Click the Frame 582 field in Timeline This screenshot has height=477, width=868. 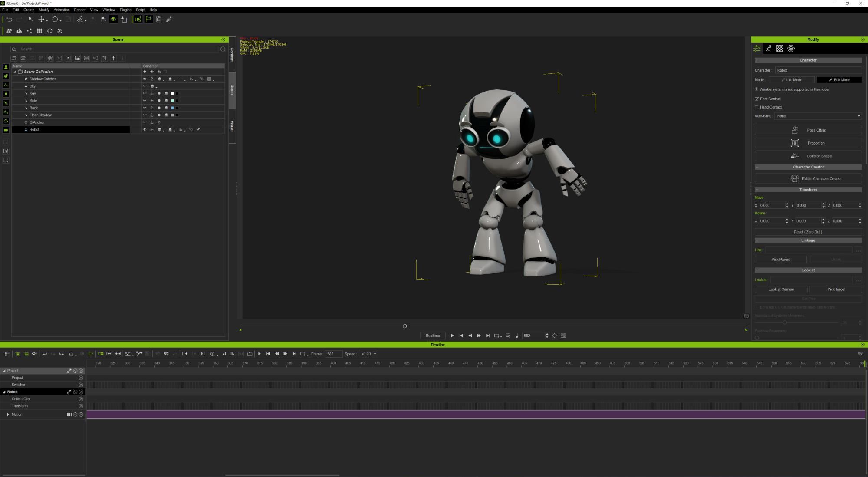tap(333, 354)
